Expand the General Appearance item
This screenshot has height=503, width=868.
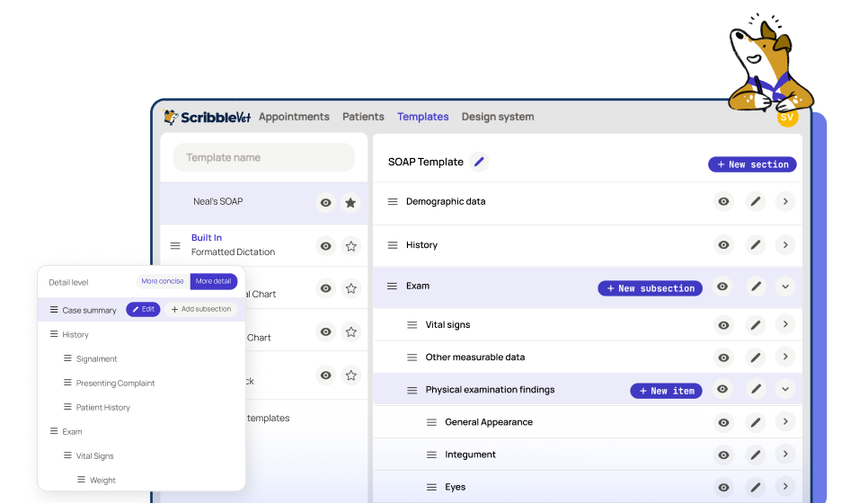click(785, 421)
